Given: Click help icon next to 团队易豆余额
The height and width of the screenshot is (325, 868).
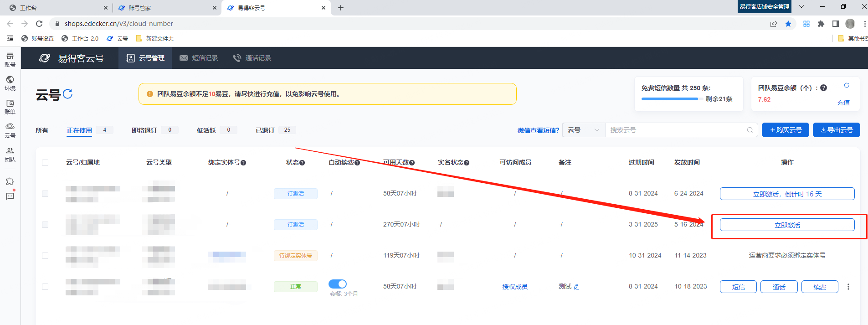Looking at the screenshot, I should [x=823, y=88].
